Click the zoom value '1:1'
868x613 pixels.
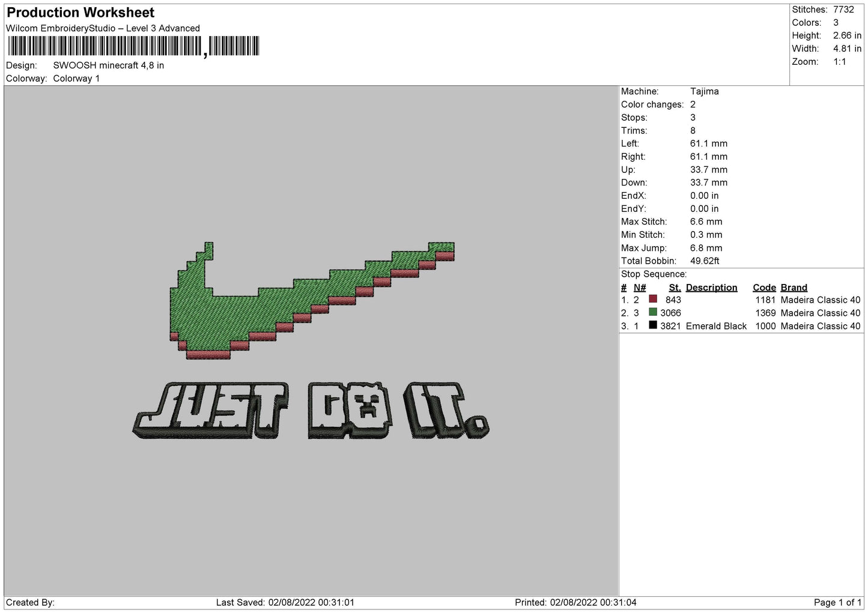840,62
